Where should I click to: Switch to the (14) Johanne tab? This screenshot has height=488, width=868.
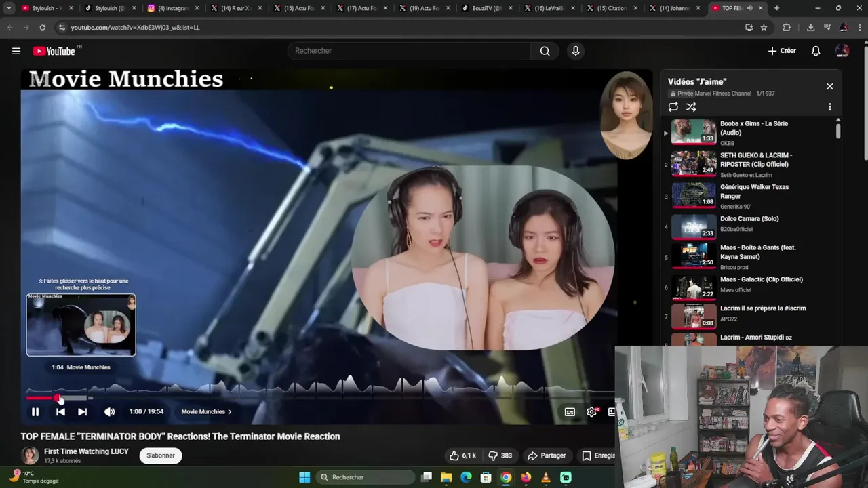675,8
